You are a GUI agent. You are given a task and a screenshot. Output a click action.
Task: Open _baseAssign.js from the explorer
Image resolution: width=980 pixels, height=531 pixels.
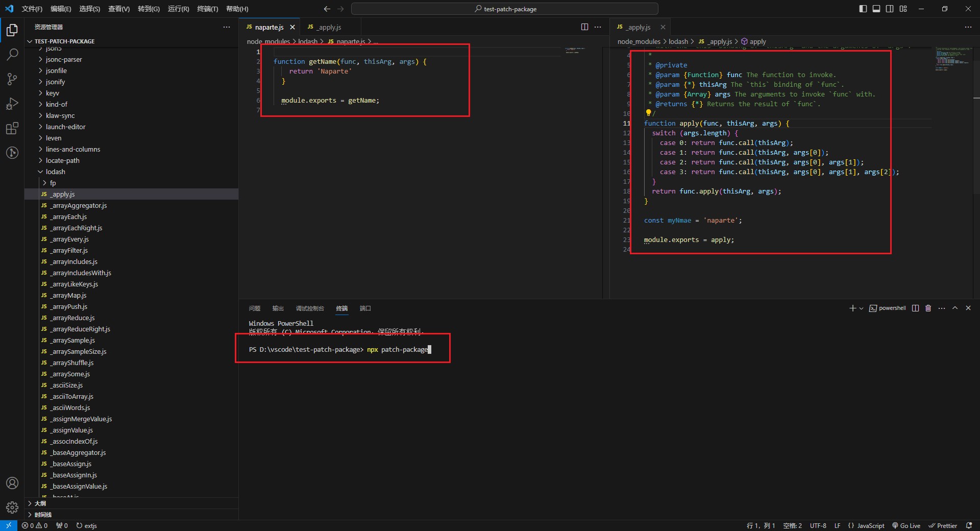click(71, 464)
